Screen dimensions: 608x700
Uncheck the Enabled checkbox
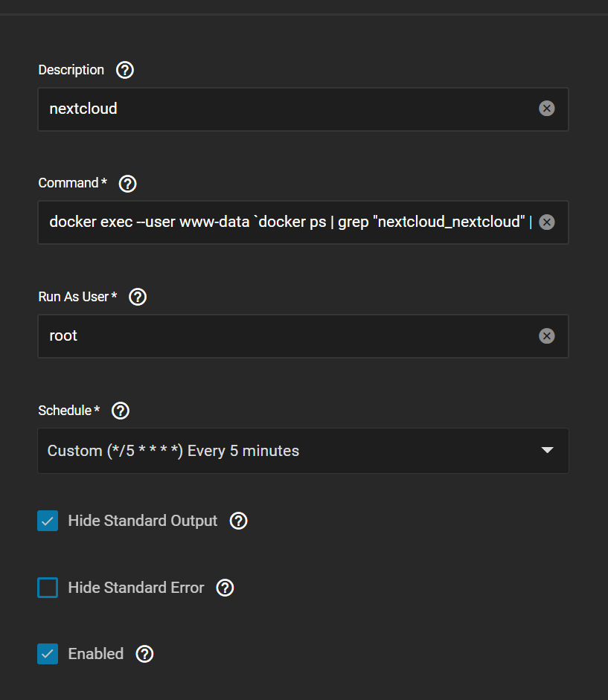tap(48, 654)
